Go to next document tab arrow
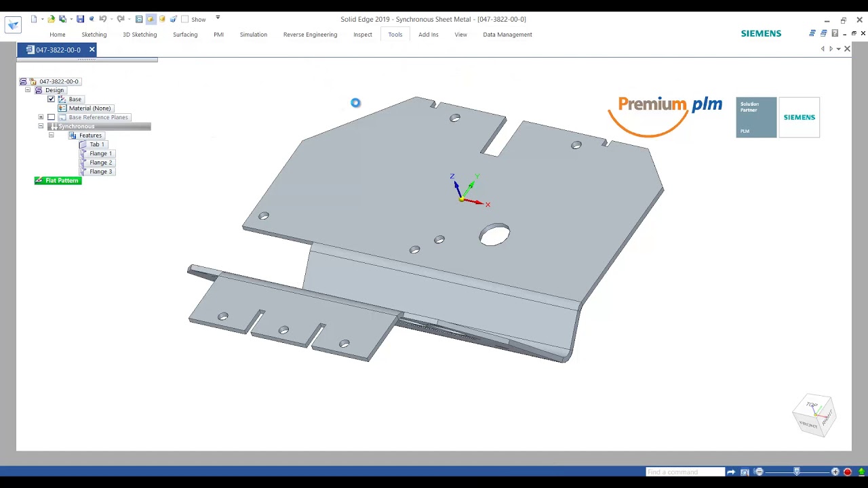The image size is (868, 488). click(831, 49)
